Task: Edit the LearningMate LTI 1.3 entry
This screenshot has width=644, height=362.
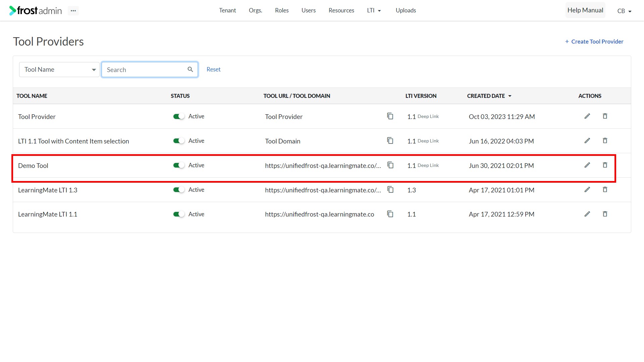Action: point(587,189)
